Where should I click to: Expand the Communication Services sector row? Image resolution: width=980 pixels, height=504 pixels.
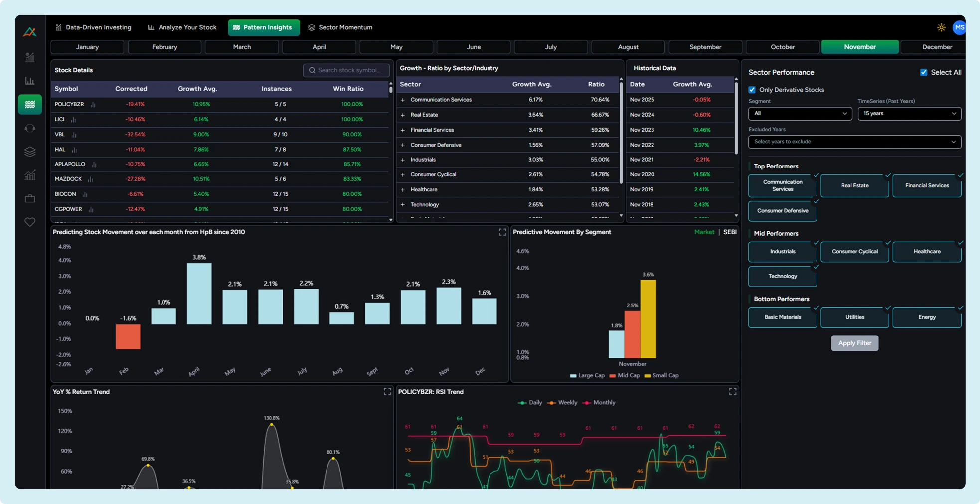coord(403,100)
